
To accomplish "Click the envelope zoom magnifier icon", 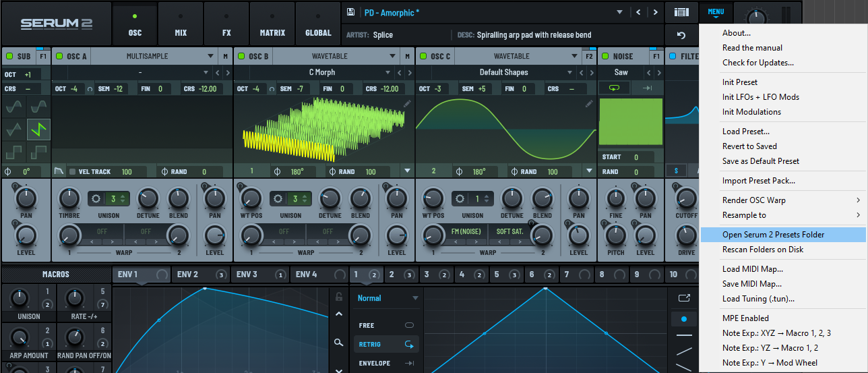I will [339, 343].
